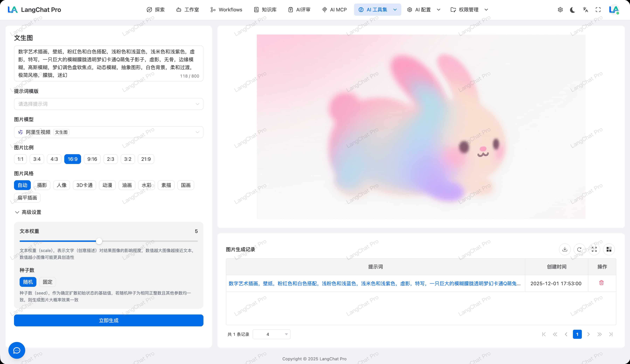This screenshot has width=630, height=364.
Task: Click the settings gear in top bar
Action: [x=560, y=10]
